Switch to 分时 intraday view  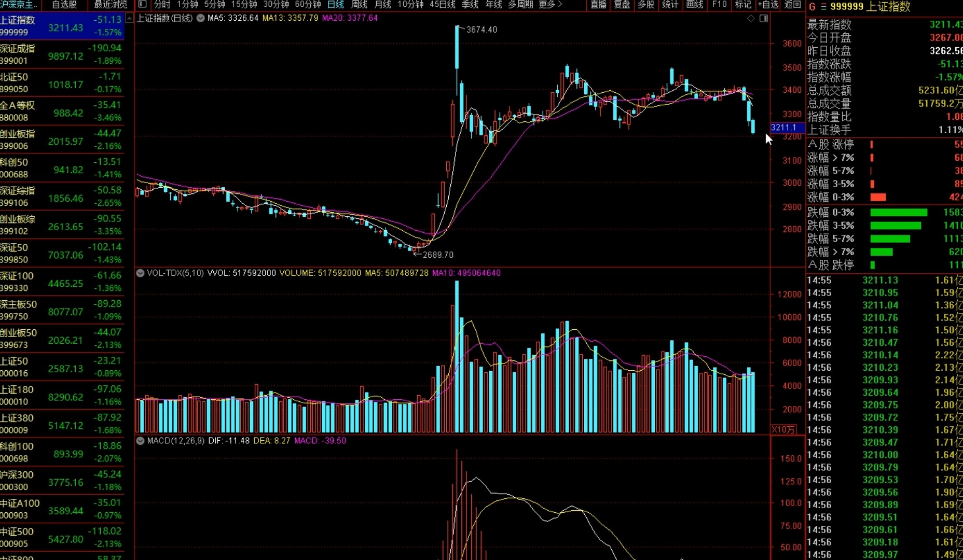point(162,5)
